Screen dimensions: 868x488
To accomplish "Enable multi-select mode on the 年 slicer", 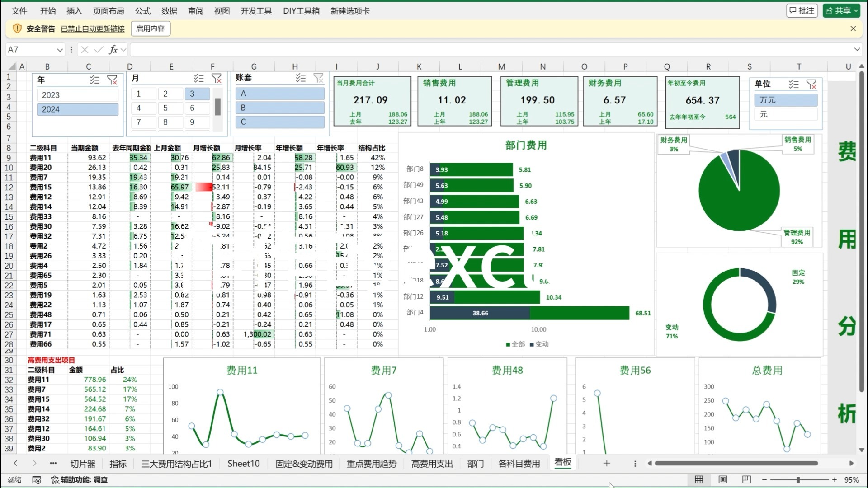I will point(94,80).
